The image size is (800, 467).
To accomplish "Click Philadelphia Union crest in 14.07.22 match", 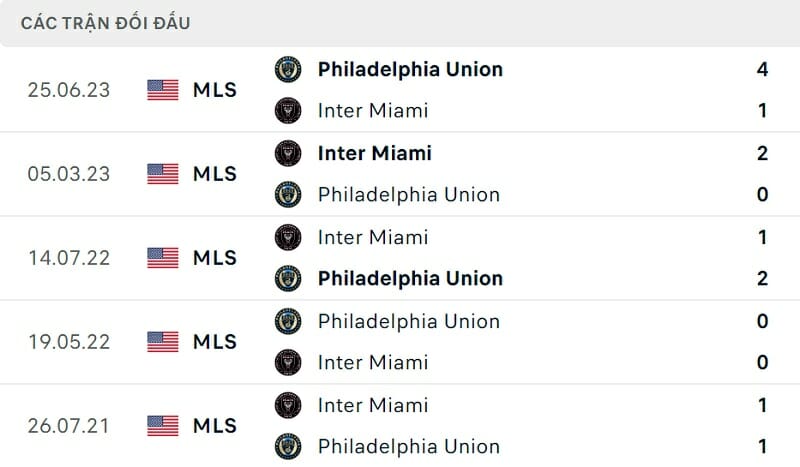I will pos(288,278).
